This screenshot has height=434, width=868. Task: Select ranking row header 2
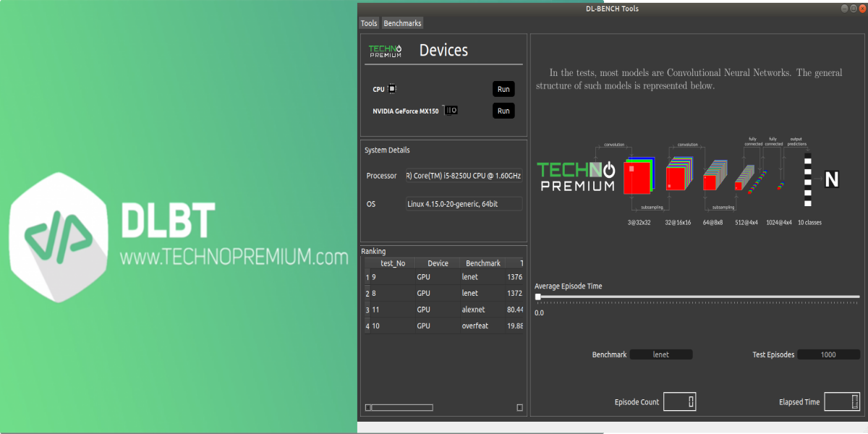(367, 293)
